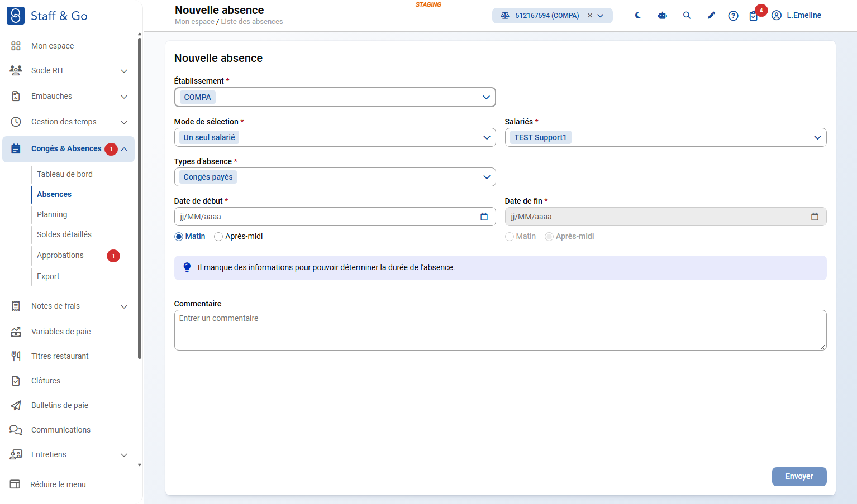Open the Mode de sélection dropdown
This screenshot has height=504, width=857.
tap(335, 137)
